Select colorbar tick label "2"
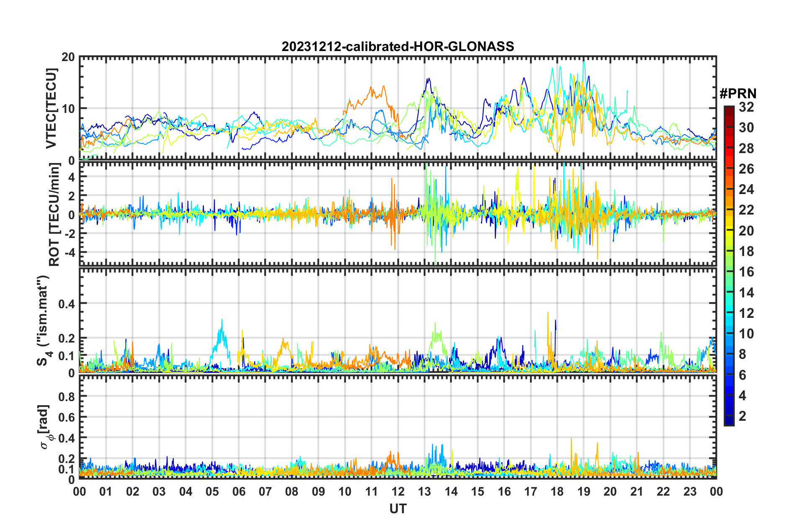796x532 pixels. click(742, 416)
